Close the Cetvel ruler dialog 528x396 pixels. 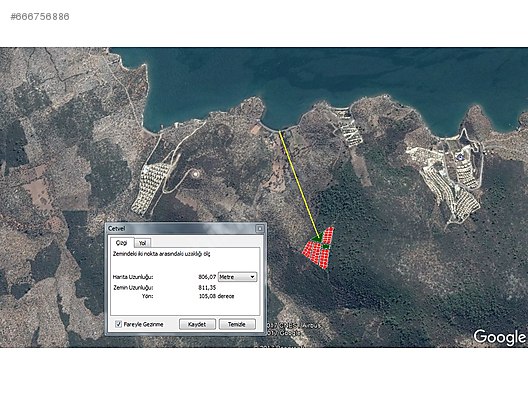pos(260,229)
